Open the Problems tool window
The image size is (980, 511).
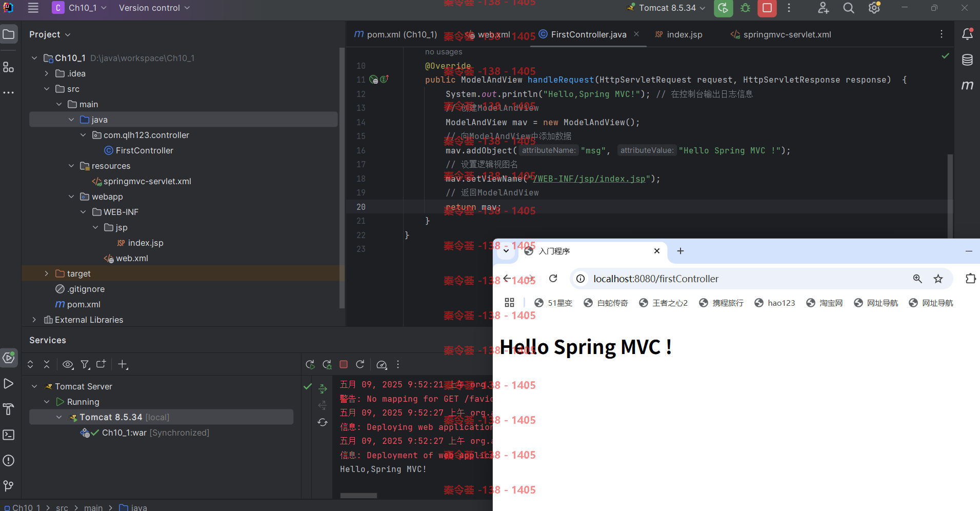click(x=9, y=460)
